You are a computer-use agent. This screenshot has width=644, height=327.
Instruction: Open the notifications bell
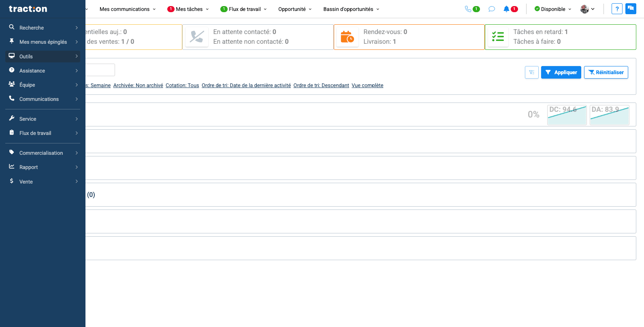click(506, 9)
